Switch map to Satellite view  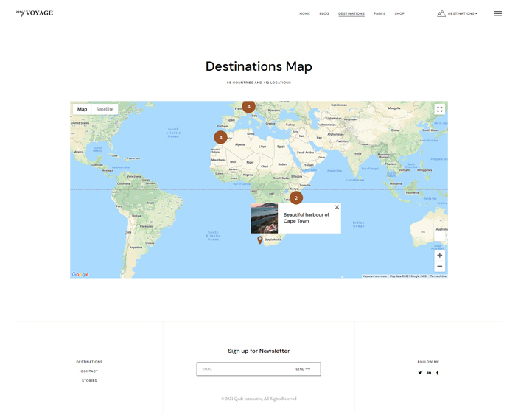click(105, 109)
